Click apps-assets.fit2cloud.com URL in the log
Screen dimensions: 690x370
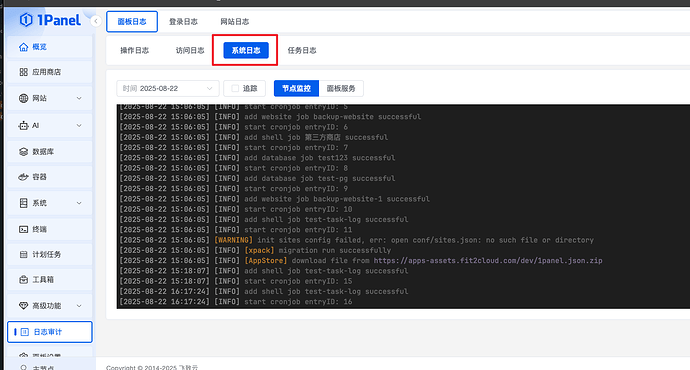[x=488, y=260]
